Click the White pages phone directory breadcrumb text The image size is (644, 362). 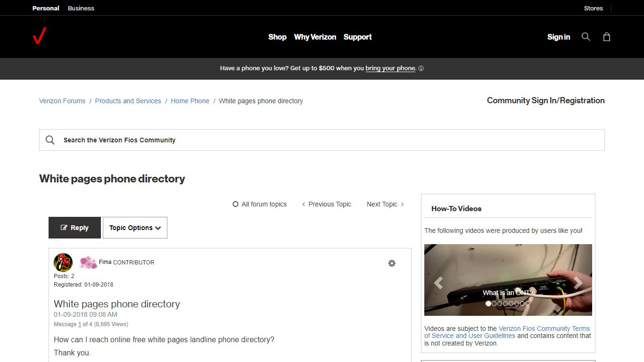[x=261, y=101]
